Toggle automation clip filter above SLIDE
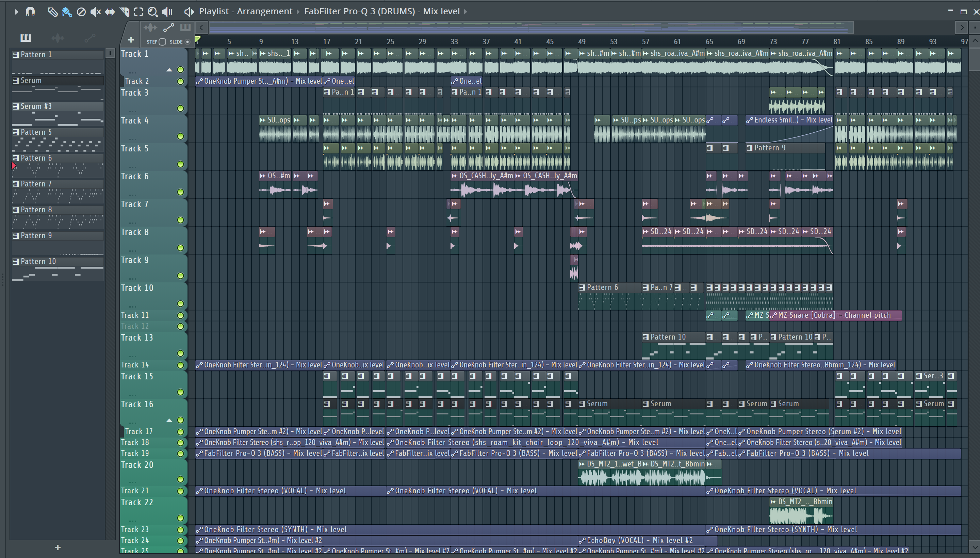Screen dimensions: 980x558 [x=169, y=28]
